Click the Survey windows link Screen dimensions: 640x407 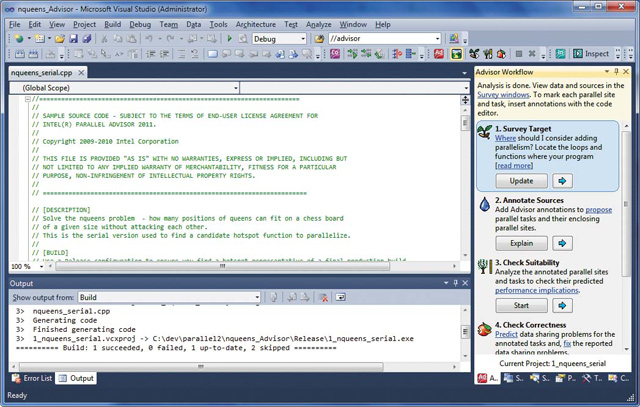click(503, 95)
